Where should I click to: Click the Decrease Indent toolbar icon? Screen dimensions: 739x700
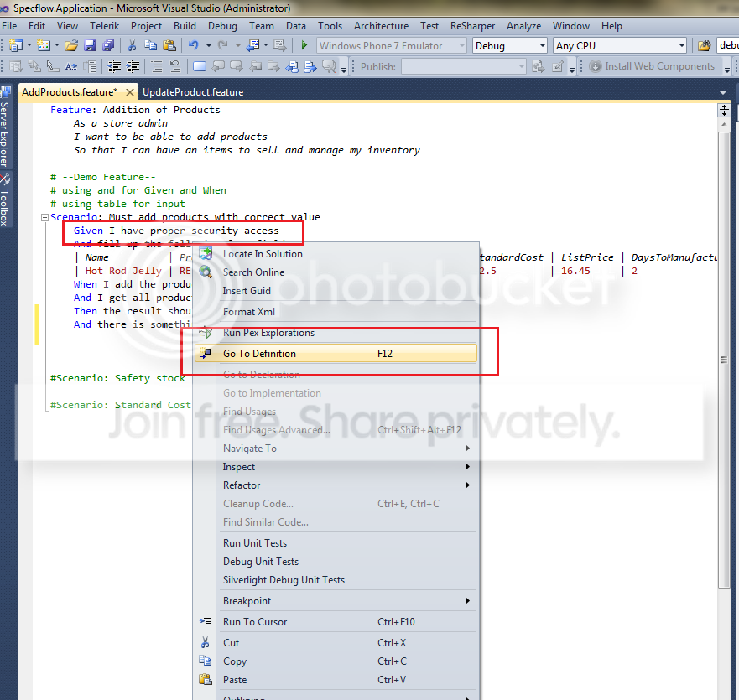[115, 66]
